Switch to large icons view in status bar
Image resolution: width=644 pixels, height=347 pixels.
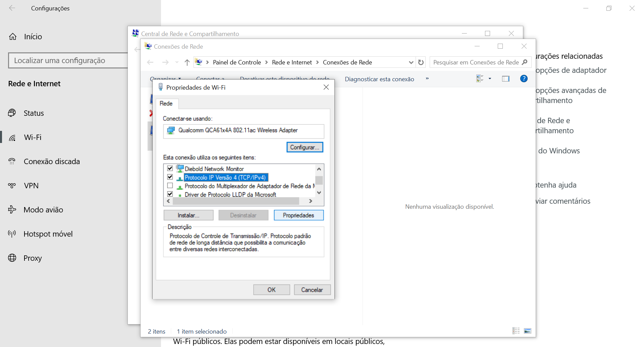coord(528,331)
